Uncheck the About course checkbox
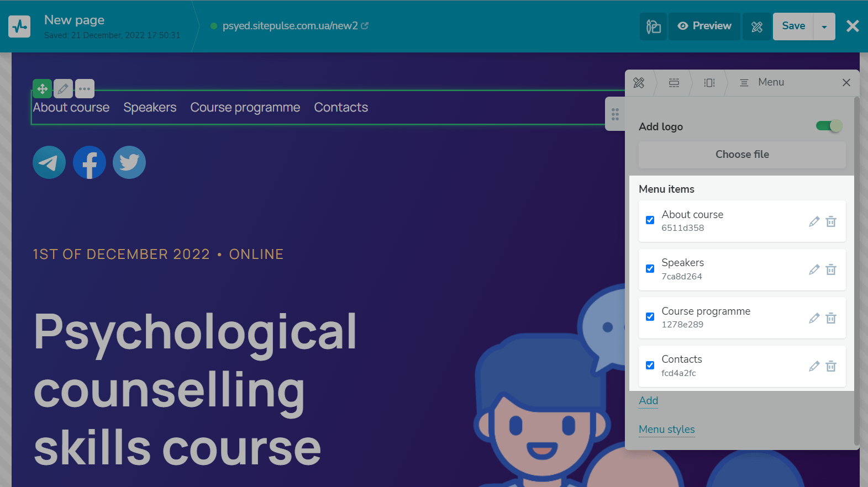Viewport: 868px width, 487px height. coord(650,220)
